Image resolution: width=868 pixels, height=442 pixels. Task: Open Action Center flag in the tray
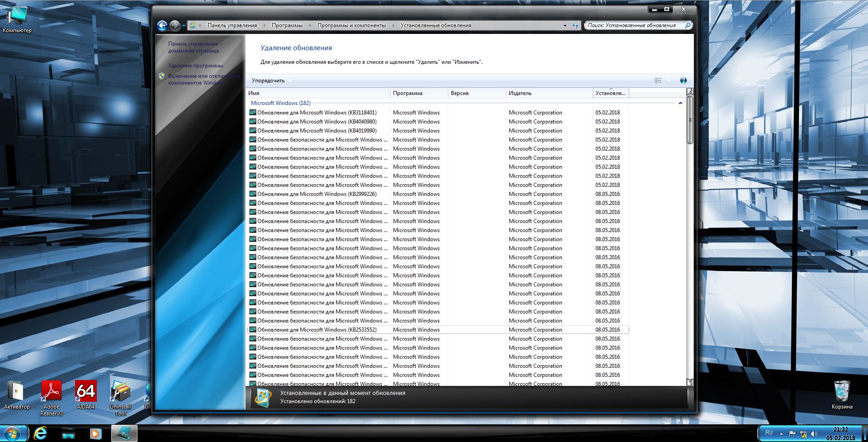coord(792,434)
